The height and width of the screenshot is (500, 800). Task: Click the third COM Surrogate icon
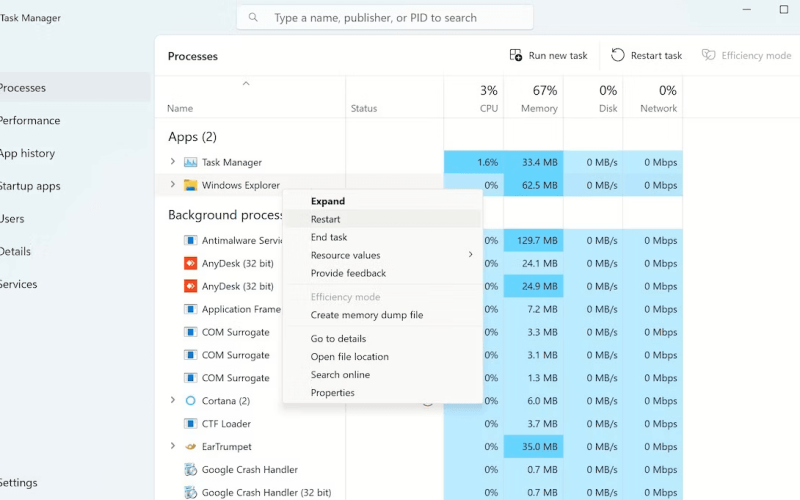pos(190,378)
